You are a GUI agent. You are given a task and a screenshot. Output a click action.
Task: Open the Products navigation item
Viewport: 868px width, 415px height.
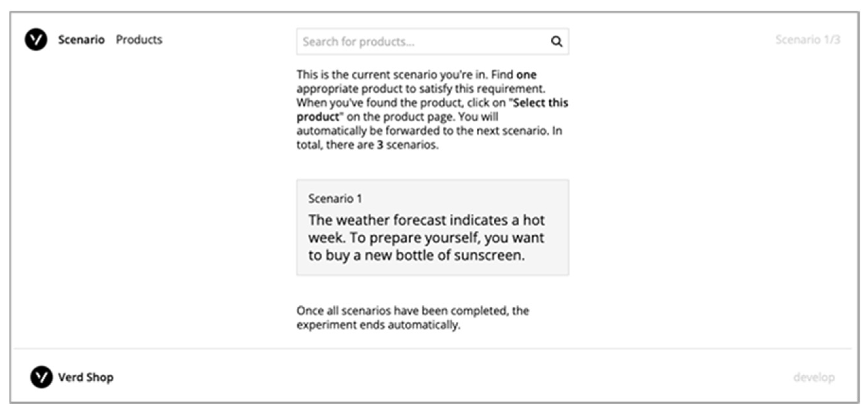coord(139,40)
